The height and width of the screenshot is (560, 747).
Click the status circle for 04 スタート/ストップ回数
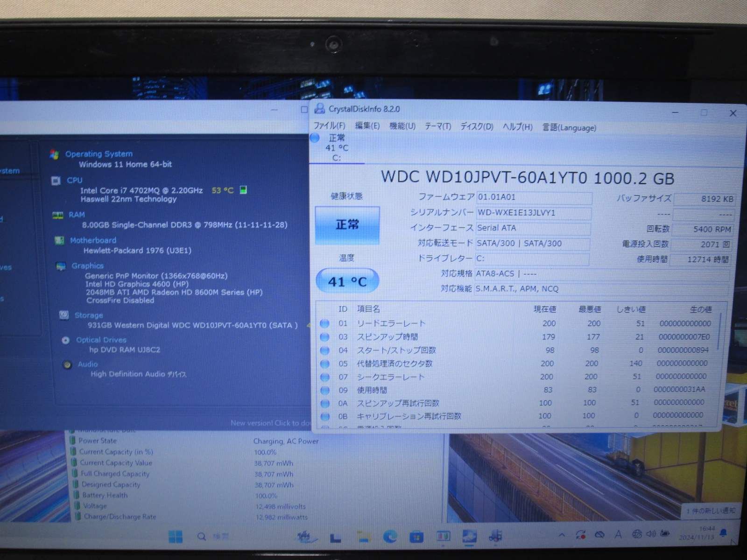pyautogui.click(x=325, y=350)
